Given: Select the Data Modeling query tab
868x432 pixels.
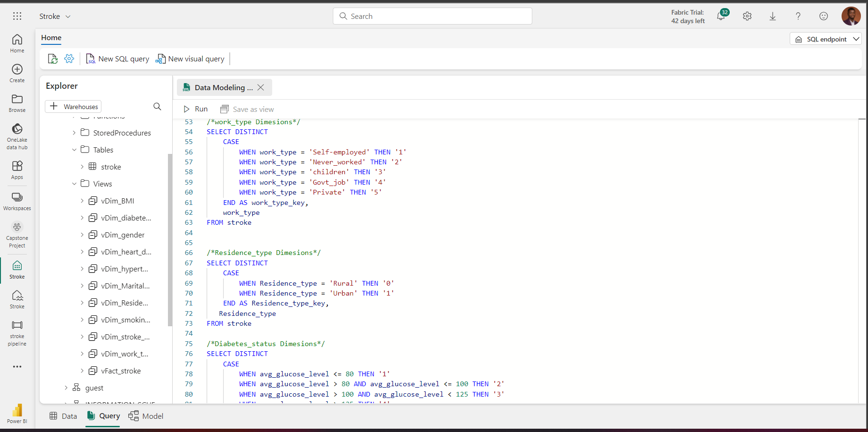Looking at the screenshot, I should click(x=218, y=87).
